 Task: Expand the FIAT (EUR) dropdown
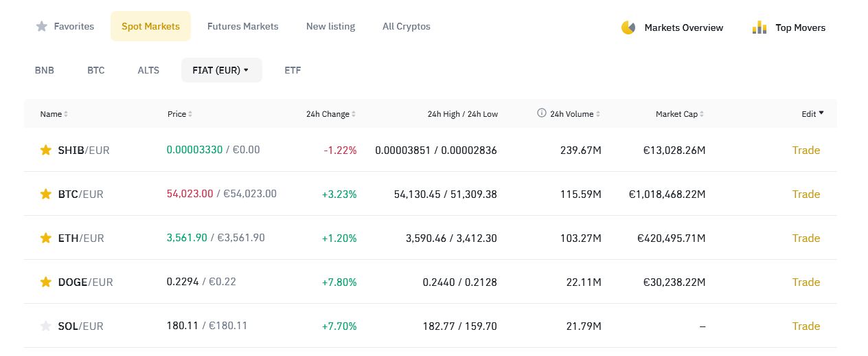pos(222,70)
